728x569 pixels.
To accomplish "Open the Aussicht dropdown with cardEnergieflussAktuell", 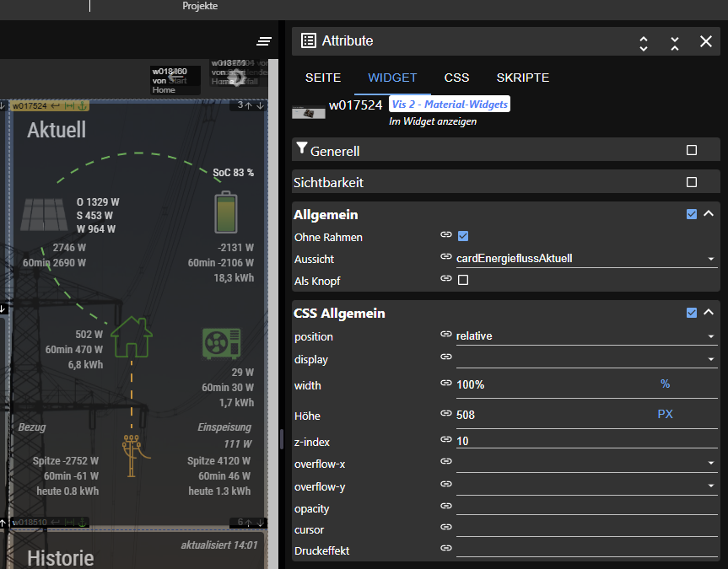I will [x=585, y=259].
